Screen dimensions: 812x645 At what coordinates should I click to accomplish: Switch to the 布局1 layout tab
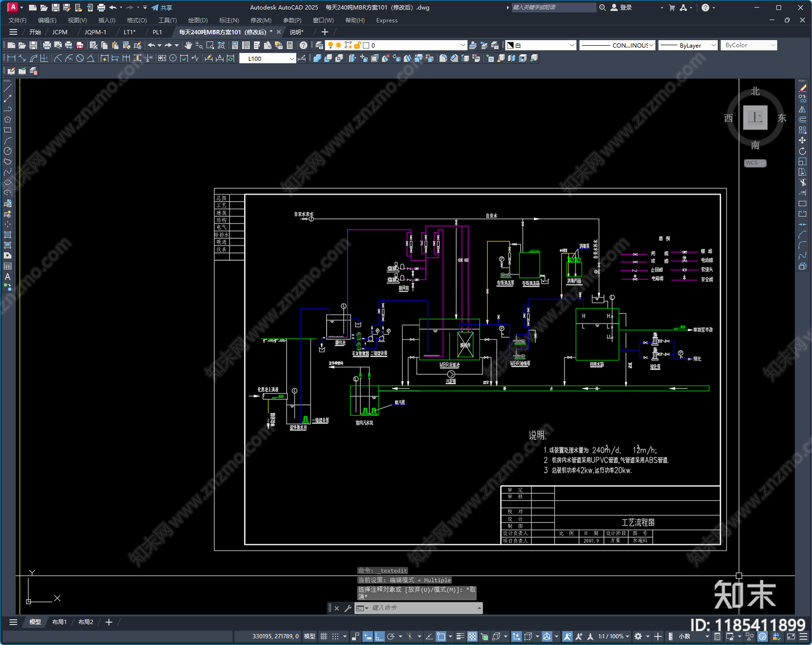point(59,622)
